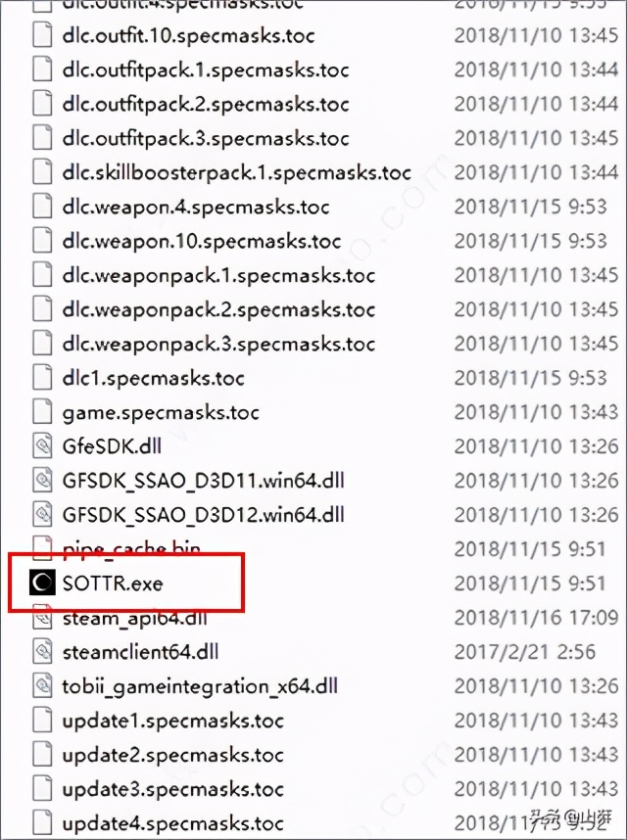
Task: Click the tobii_gameintegration_x64.dll icon
Action: coord(42,685)
